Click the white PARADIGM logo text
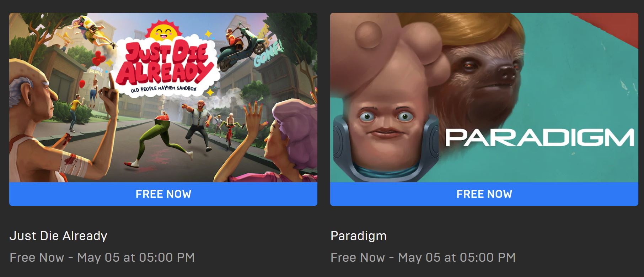This screenshot has height=277, width=644. [540, 138]
